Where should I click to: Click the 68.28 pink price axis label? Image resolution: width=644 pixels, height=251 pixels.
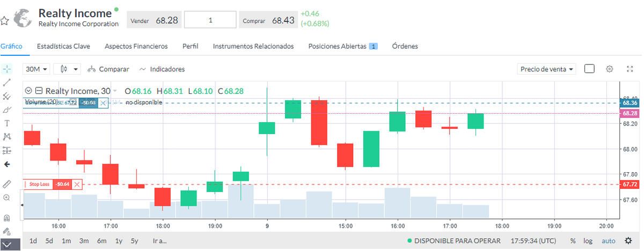[630, 114]
